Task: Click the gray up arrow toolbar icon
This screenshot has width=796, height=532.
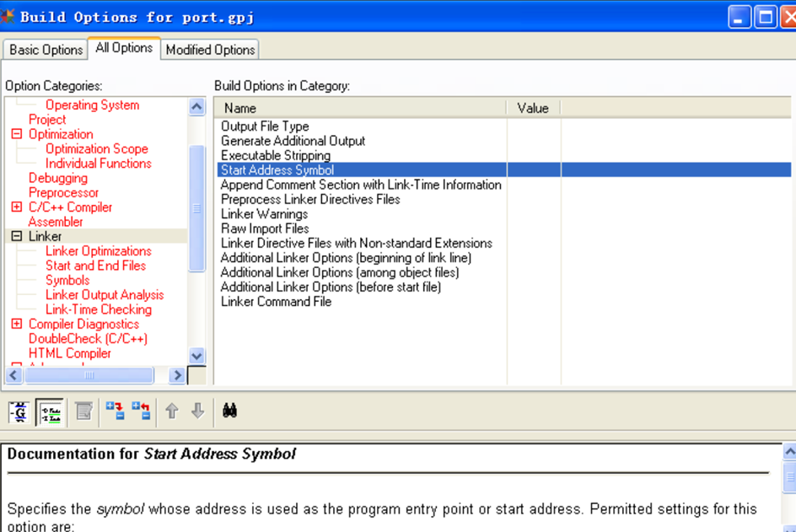Action: coord(172,411)
